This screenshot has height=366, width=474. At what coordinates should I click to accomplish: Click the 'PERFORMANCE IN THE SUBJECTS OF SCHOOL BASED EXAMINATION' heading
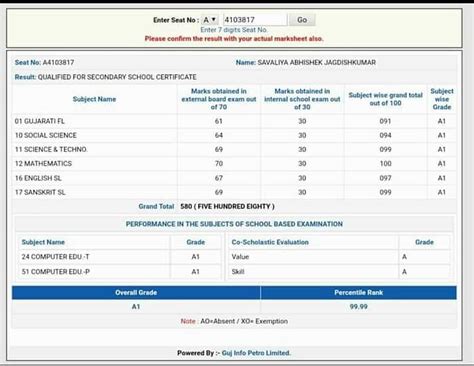pyautogui.click(x=234, y=224)
